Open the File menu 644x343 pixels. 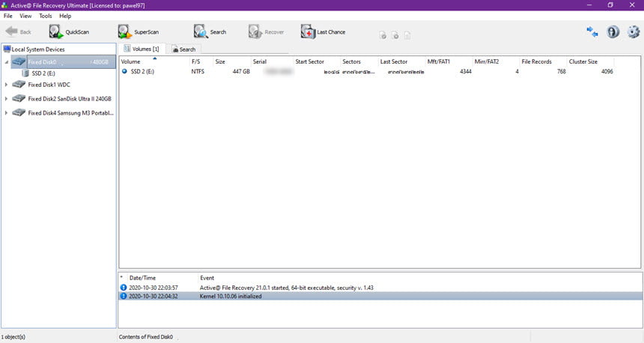(x=7, y=16)
